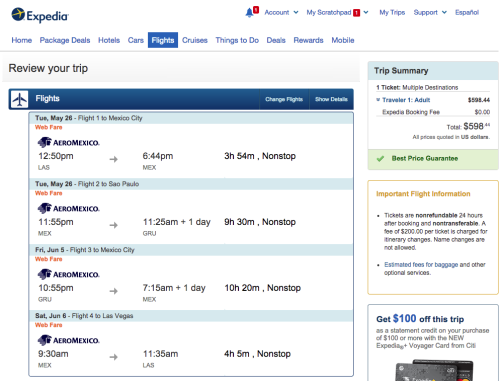Switch language via Español link
The height and width of the screenshot is (381, 500).
tap(467, 12)
